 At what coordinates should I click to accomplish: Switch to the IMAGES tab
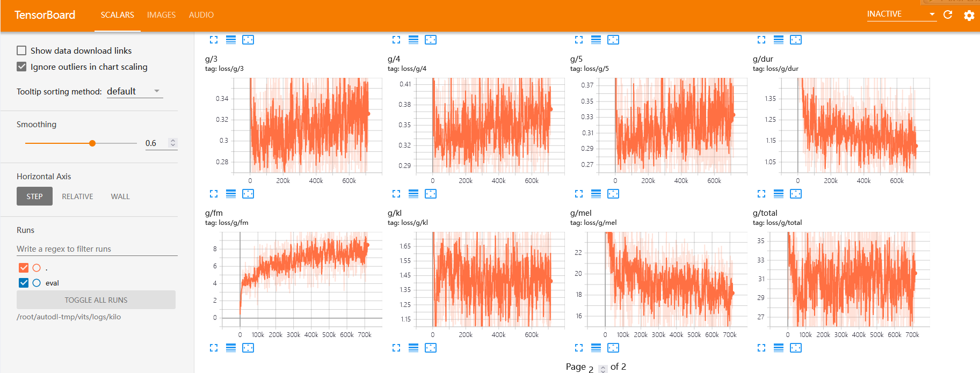pyautogui.click(x=161, y=15)
